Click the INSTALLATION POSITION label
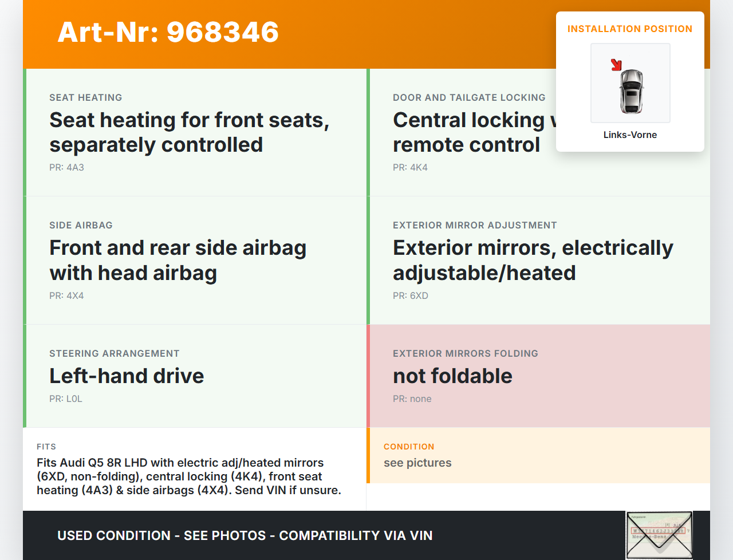The width and height of the screenshot is (733, 560). click(x=630, y=29)
